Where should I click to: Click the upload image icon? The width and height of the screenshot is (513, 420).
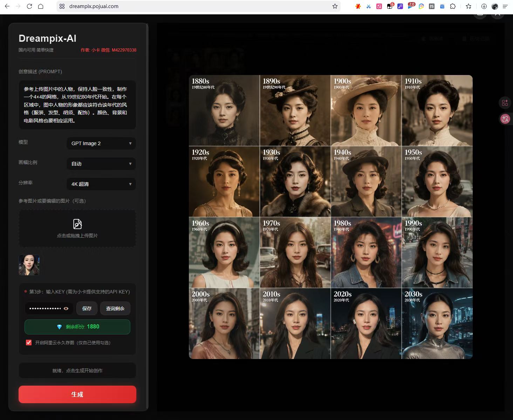pyautogui.click(x=77, y=224)
